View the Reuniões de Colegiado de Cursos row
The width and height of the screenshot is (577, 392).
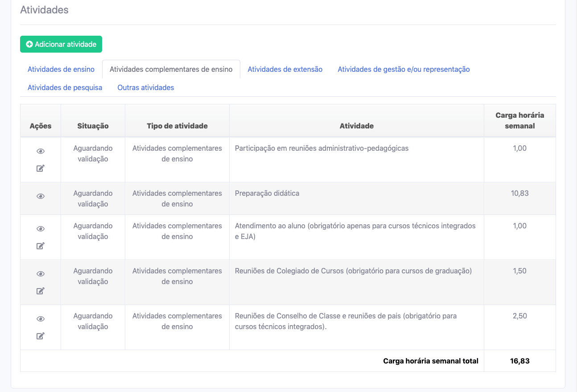41,274
